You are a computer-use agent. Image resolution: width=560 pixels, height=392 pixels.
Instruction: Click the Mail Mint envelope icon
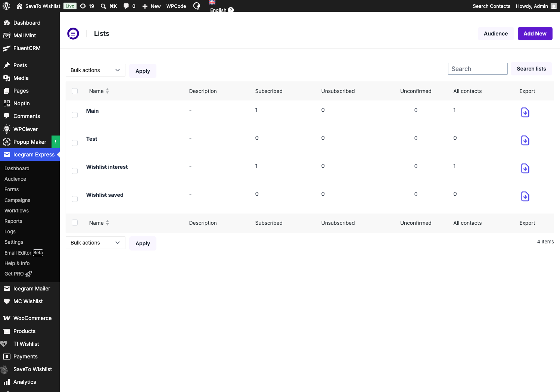click(x=7, y=35)
